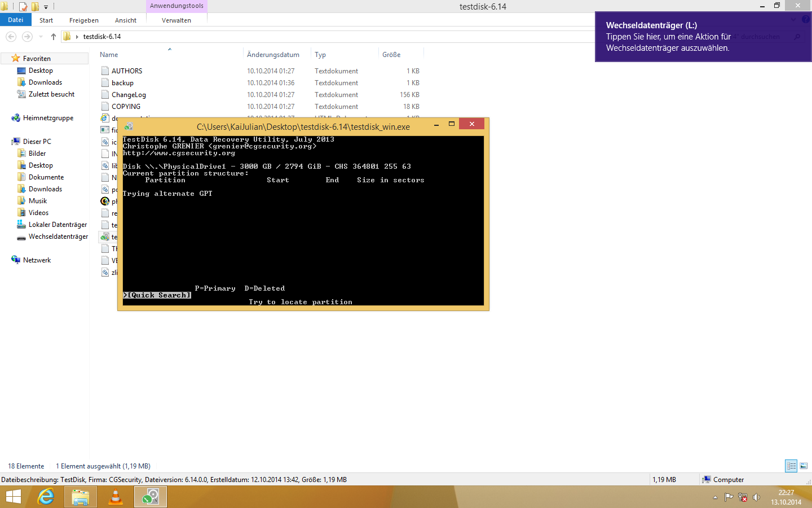Select the backup text file

tap(122, 83)
